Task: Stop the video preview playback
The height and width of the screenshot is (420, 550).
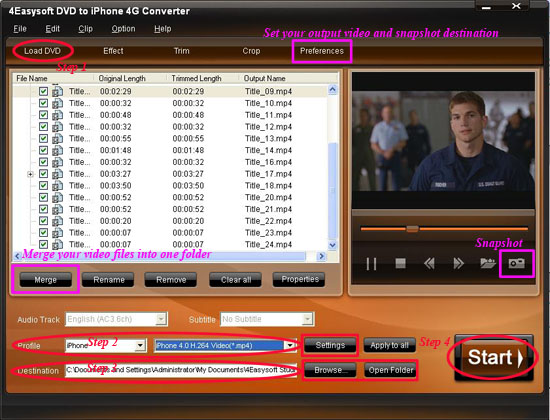Action: [x=400, y=263]
